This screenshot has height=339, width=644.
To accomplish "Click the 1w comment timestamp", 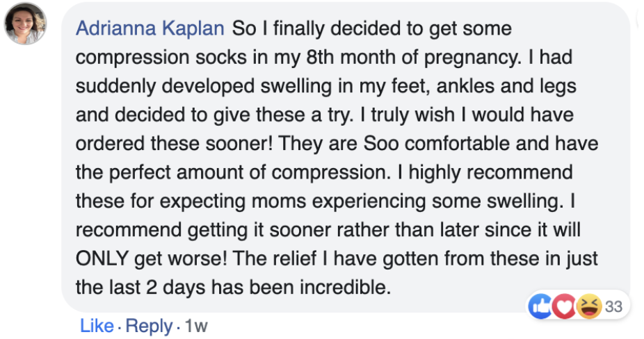I will point(196,326).
